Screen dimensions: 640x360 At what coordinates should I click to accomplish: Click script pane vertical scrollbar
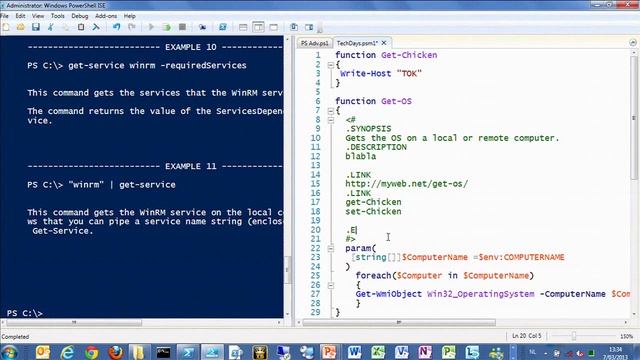click(x=634, y=118)
